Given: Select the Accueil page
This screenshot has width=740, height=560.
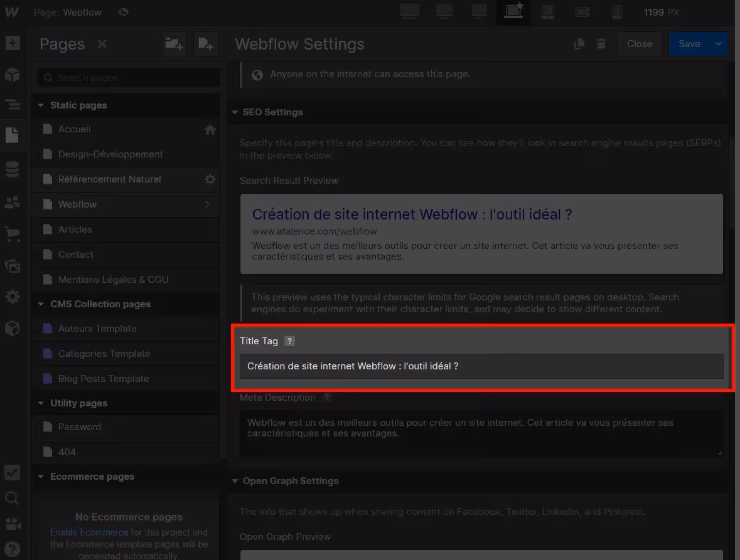Looking at the screenshot, I should pos(126,129).
